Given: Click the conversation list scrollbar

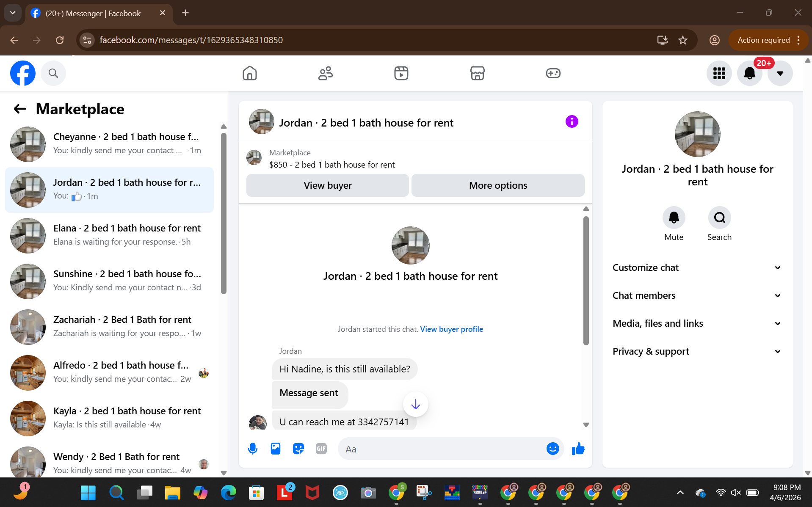Looking at the screenshot, I should (224, 213).
